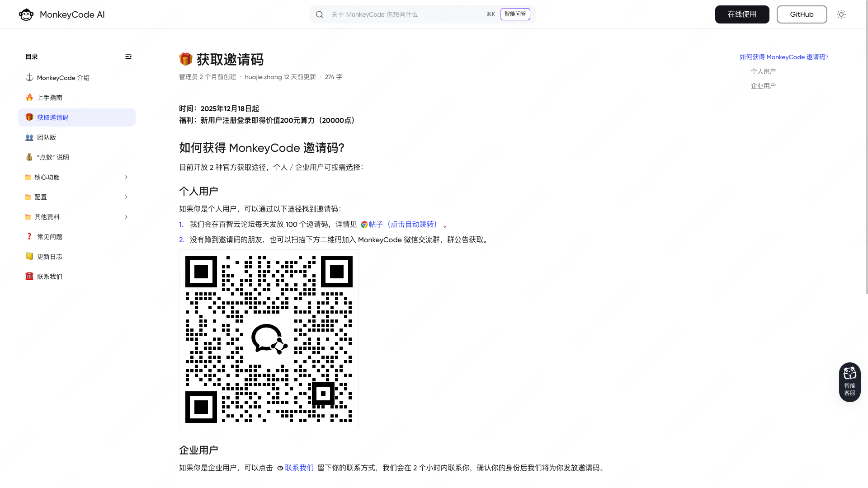Open MonkeyCode 介绍 page in sidebar
This screenshot has width=868, height=488.
[x=77, y=78]
